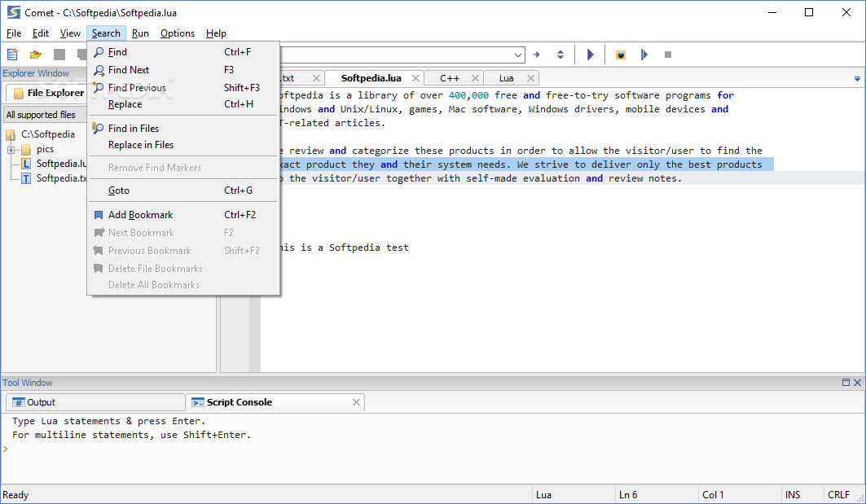Close the open Search menu
The image size is (866, 504).
106,33
